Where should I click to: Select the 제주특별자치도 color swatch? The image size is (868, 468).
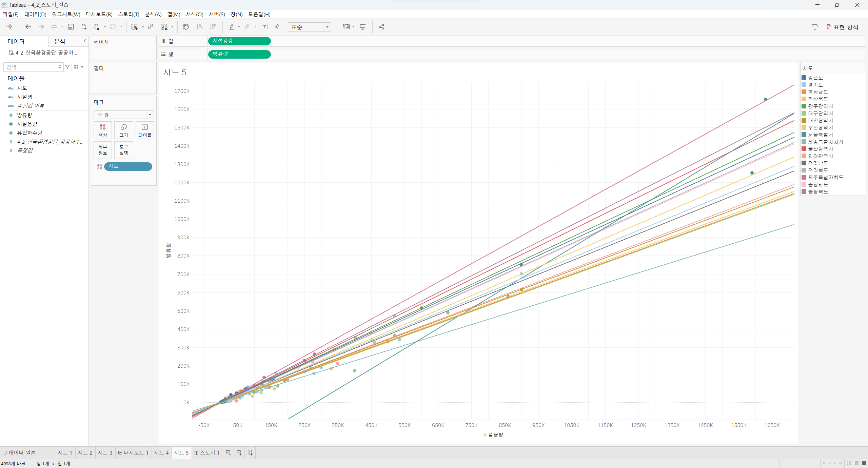(x=804, y=177)
